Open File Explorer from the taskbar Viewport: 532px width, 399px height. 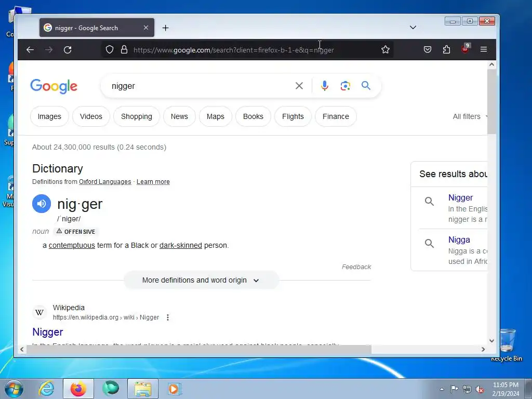143,389
